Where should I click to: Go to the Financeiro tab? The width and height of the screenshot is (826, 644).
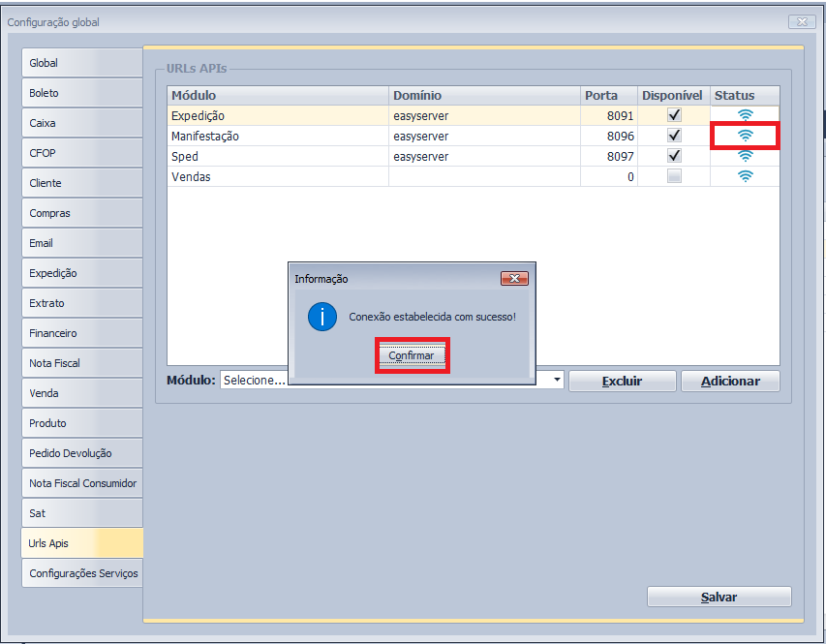tap(81, 333)
